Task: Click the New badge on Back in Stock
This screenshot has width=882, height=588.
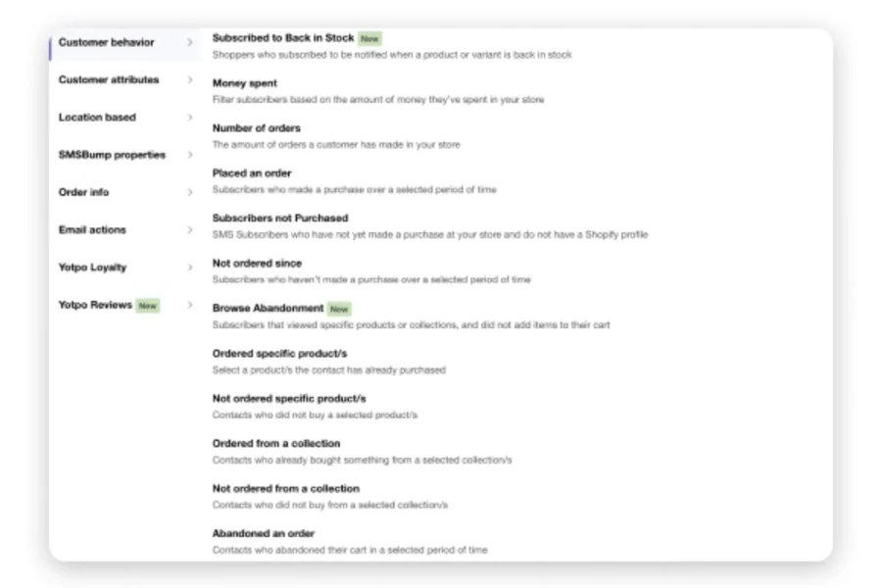Action: point(369,38)
